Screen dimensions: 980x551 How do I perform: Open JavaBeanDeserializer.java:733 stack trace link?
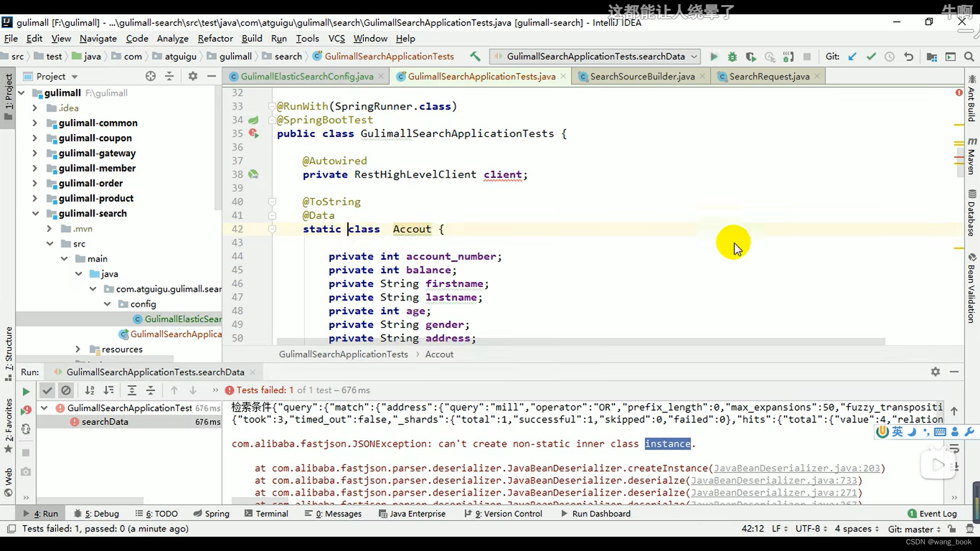[x=774, y=481]
